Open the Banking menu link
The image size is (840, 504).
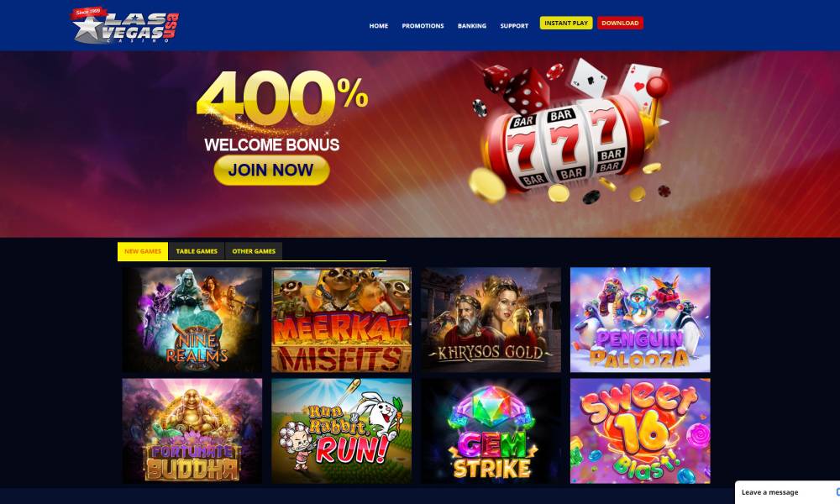(x=472, y=26)
